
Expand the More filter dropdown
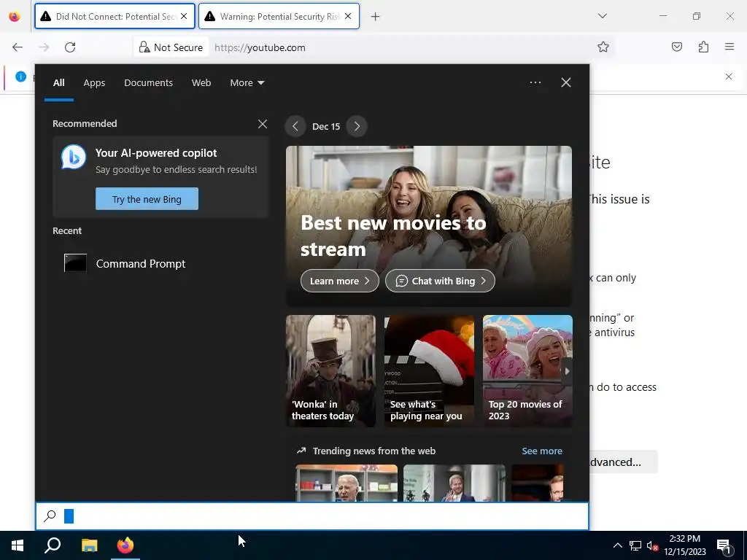pos(247,83)
